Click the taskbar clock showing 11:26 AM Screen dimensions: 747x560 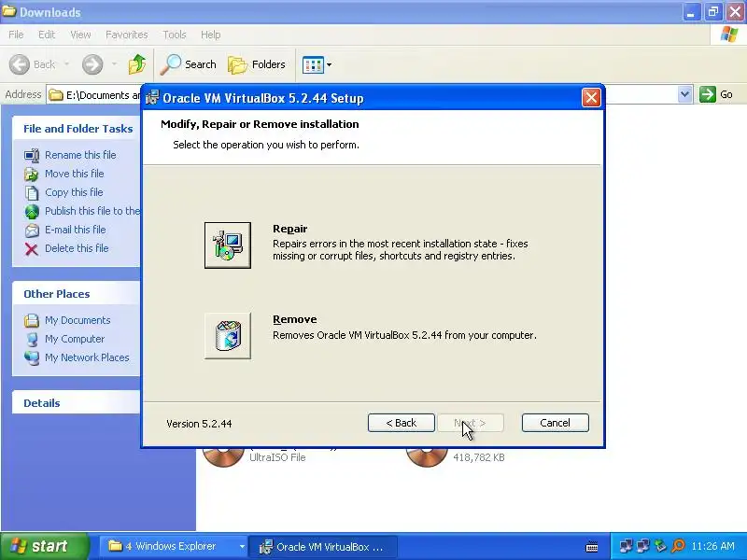712,546
